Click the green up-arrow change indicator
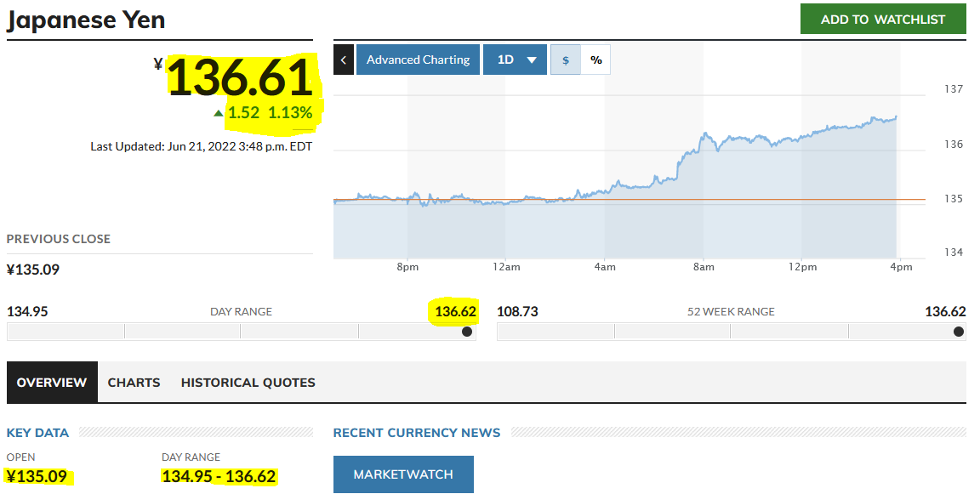 [219, 113]
